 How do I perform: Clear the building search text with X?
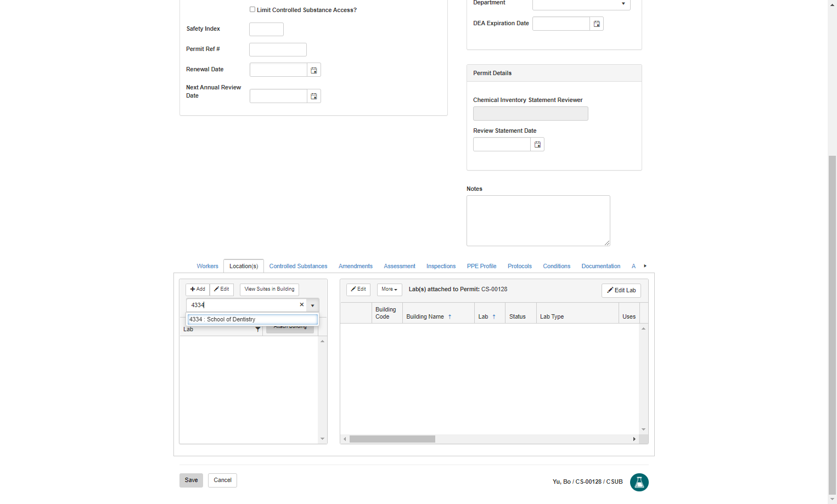click(301, 305)
